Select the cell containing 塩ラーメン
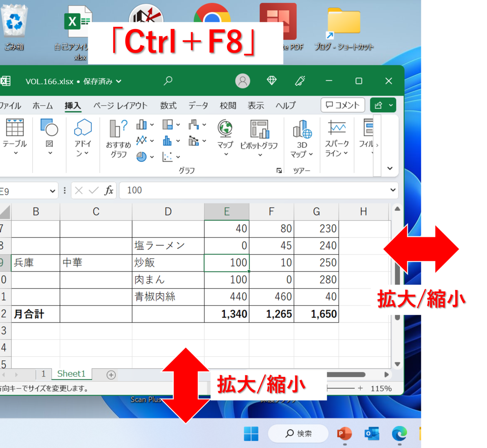This screenshot has width=487, height=448. [x=168, y=246]
